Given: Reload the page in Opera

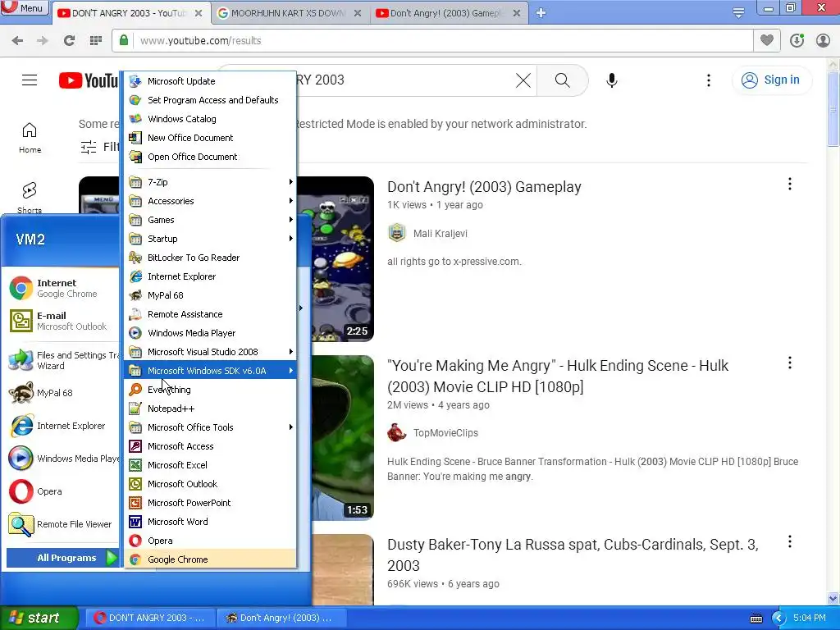Looking at the screenshot, I should tap(69, 40).
